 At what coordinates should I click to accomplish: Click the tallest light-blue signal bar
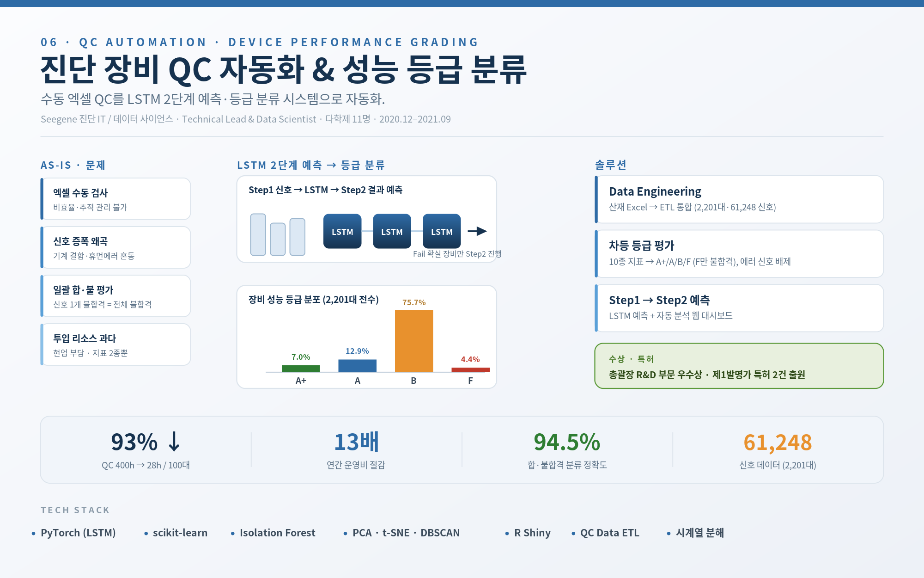[258, 234]
